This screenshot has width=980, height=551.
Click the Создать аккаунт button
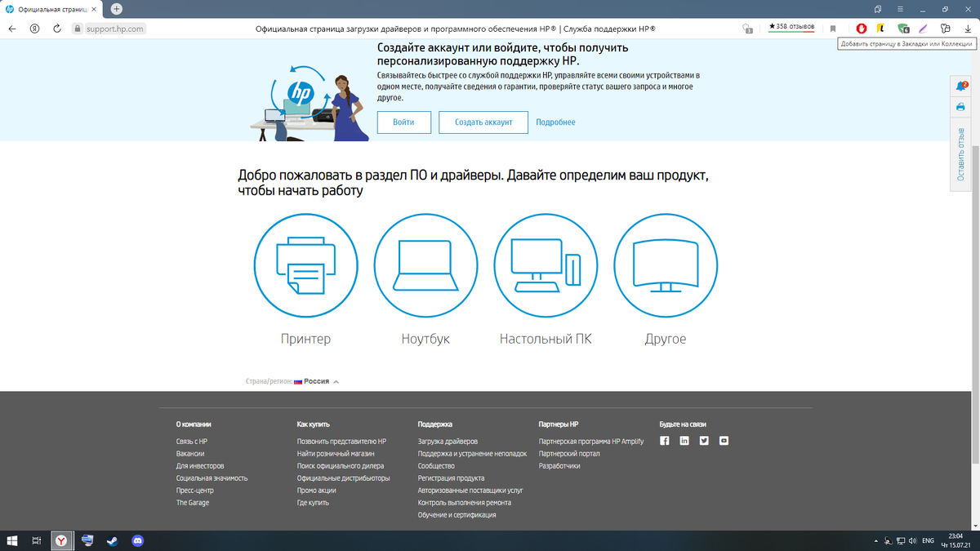point(483,122)
